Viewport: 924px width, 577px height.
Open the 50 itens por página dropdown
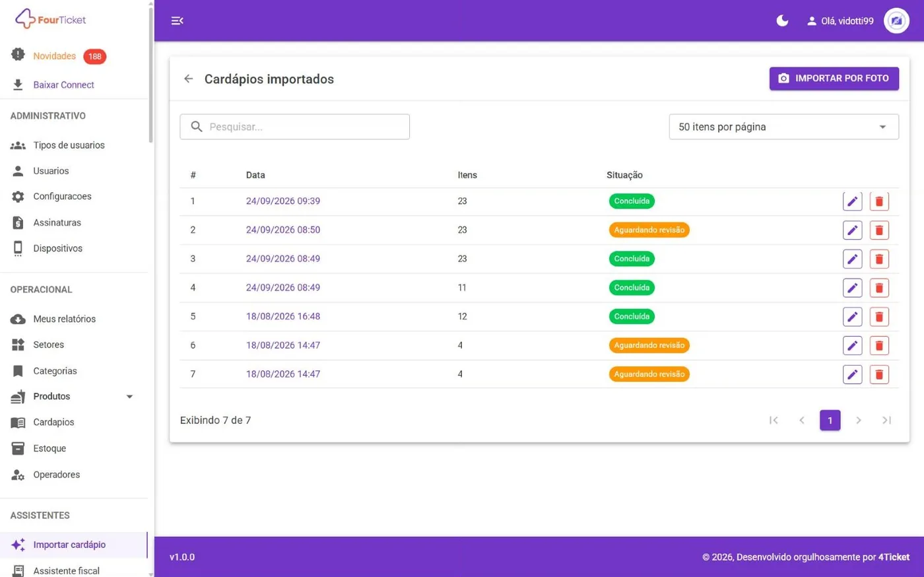783,127
